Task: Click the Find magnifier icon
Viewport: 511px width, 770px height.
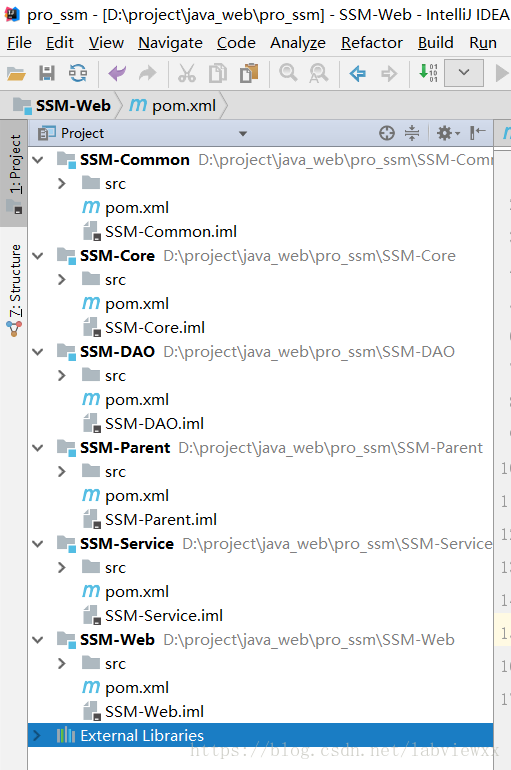Action: (x=288, y=73)
